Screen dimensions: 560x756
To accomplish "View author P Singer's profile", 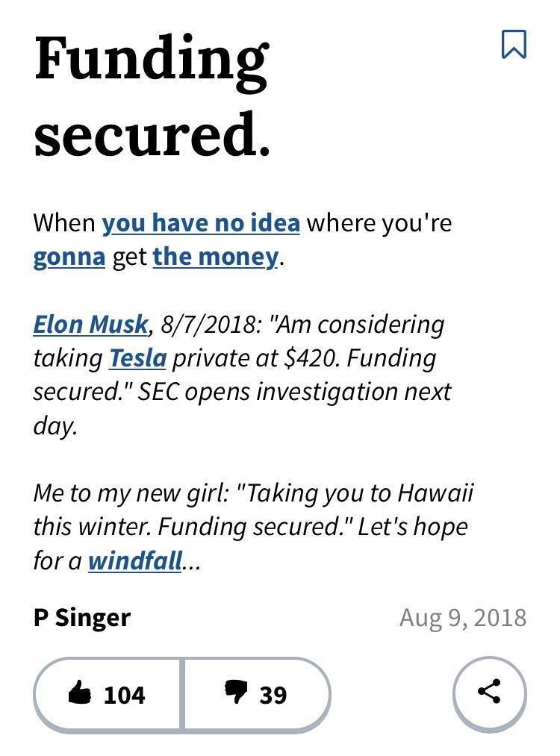I will [x=82, y=617].
